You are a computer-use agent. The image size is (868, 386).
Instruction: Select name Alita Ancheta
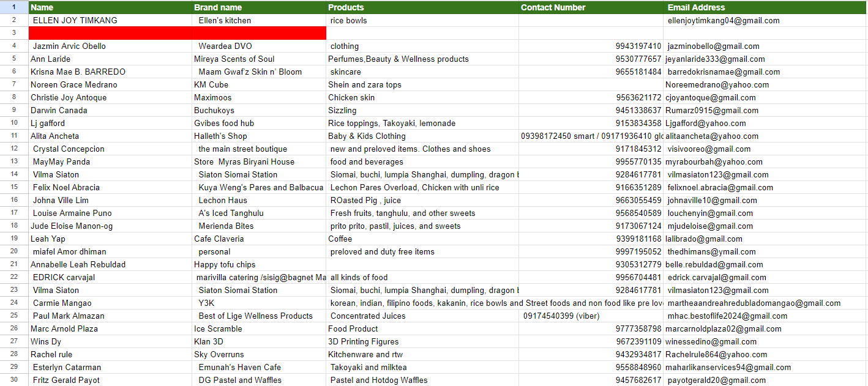[110, 136]
